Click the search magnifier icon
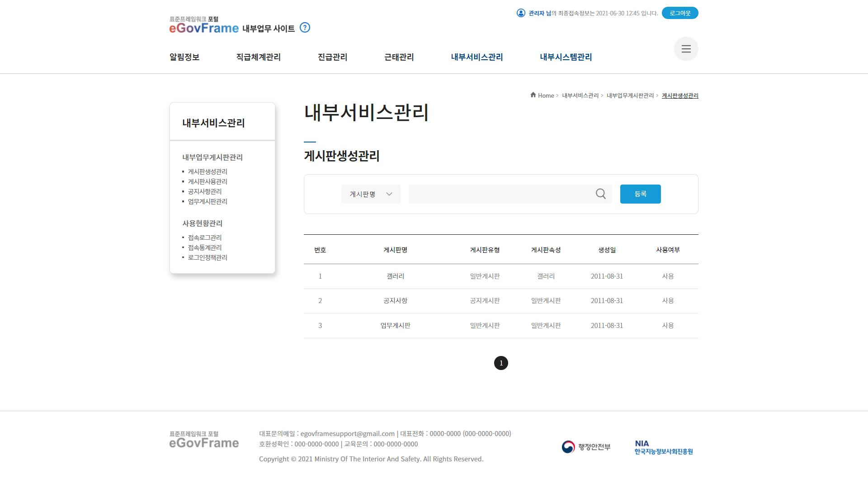This screenshot has width=868, height=484. click(x=600, y=194)
